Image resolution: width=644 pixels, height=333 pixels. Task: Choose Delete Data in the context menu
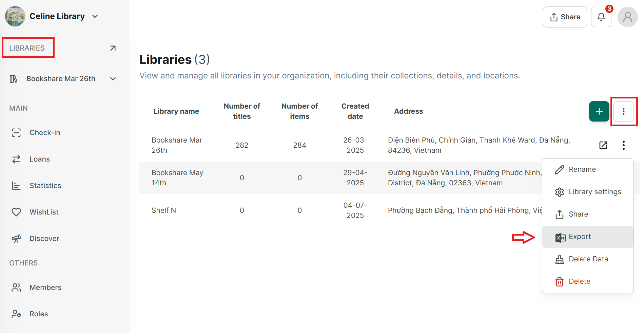pos(588,259)
